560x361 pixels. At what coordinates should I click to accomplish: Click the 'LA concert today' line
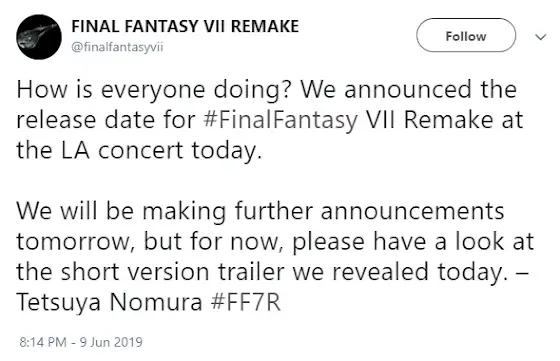tap(139, 150)
